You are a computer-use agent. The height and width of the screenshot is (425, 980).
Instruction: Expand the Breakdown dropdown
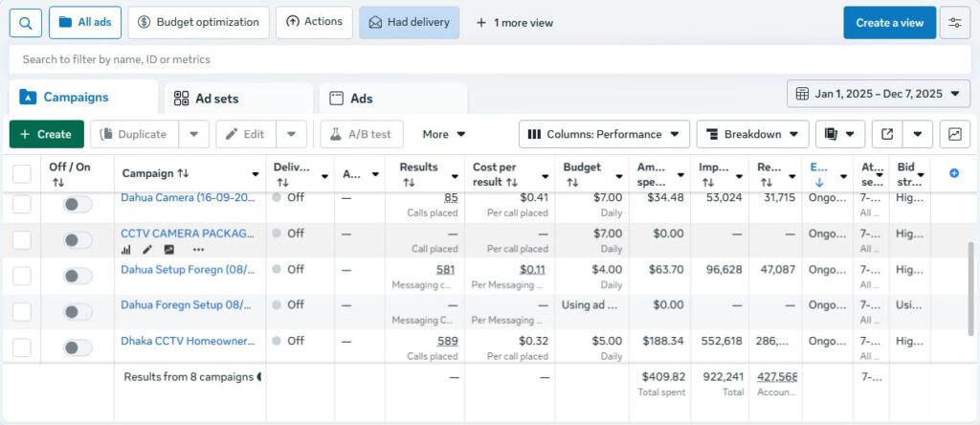click(x=752, y=135)
